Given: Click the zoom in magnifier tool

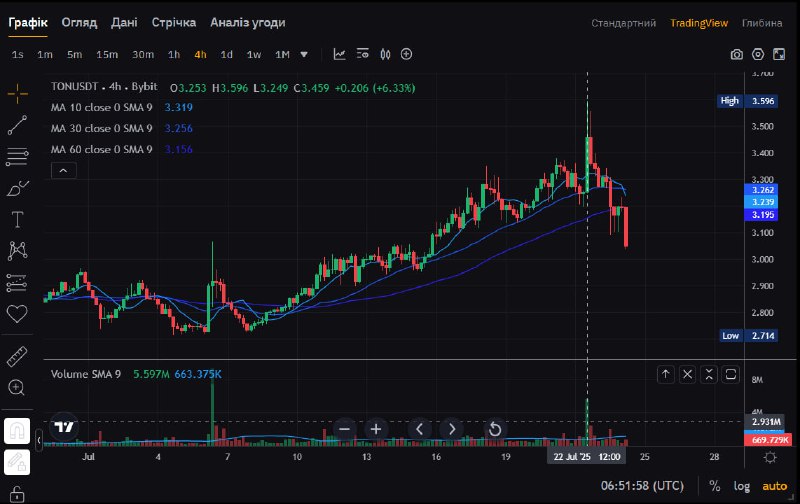Looking at the screenshot, I should click(17, 387).
